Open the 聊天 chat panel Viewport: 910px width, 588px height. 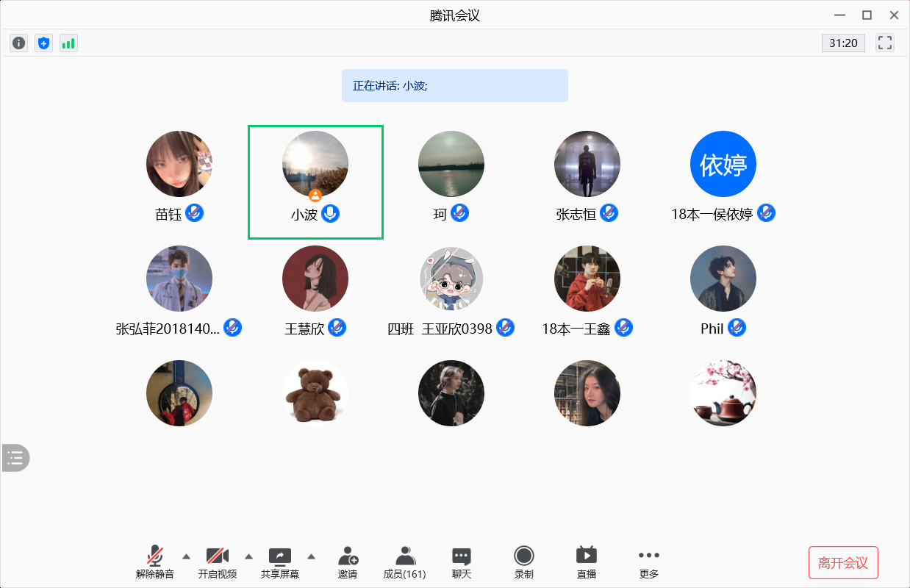click(x=462, y=562)
